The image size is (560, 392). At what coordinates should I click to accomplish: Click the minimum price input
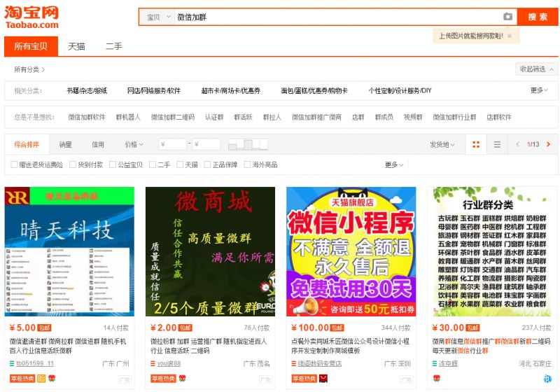172,144
